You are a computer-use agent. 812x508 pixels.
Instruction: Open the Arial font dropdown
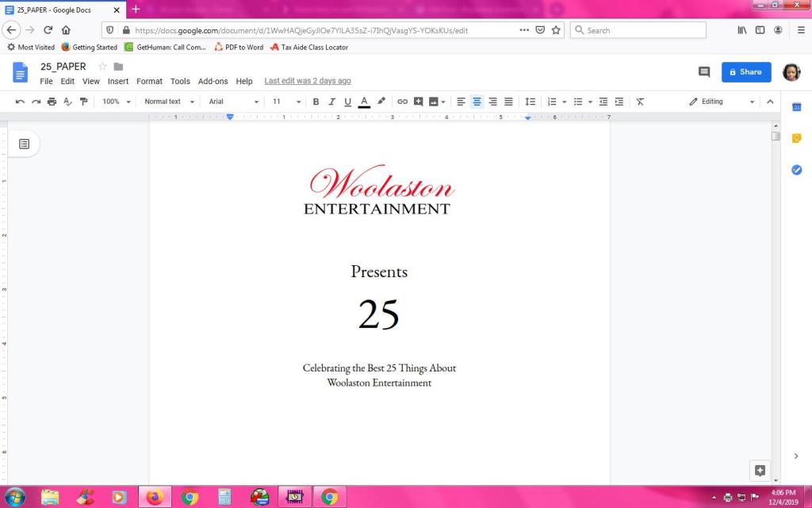pos(234,102)
